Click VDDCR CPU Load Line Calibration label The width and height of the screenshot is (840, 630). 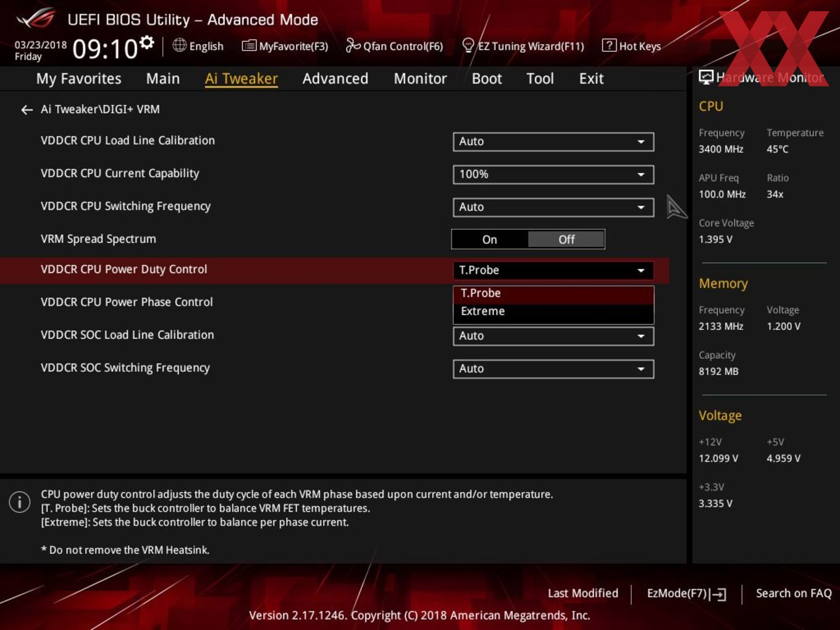(x=128, y=140)
